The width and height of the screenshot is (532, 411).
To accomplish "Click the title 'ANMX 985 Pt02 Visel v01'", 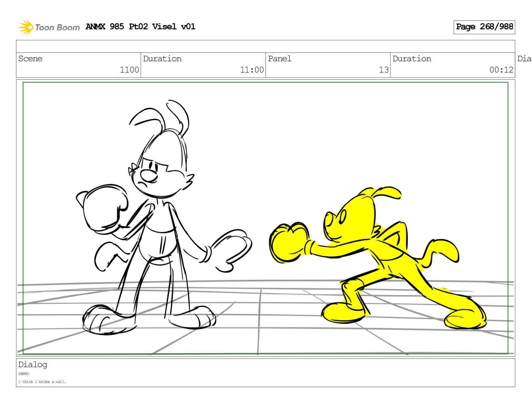I will click(x=140, y=26).
